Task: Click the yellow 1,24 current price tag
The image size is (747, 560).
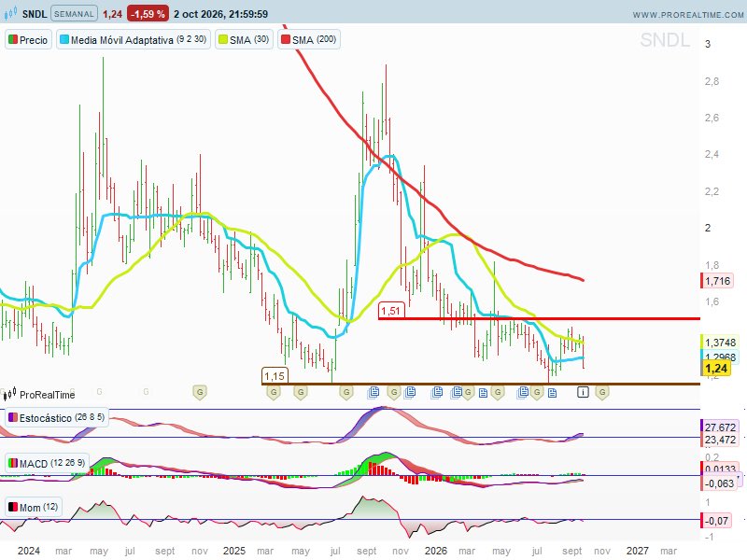Action: tap(715, 368)
